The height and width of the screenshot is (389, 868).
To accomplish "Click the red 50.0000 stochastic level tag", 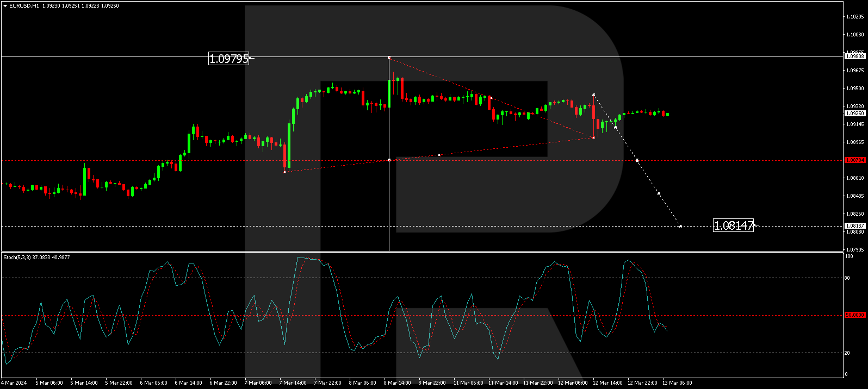I will (854, 315).
